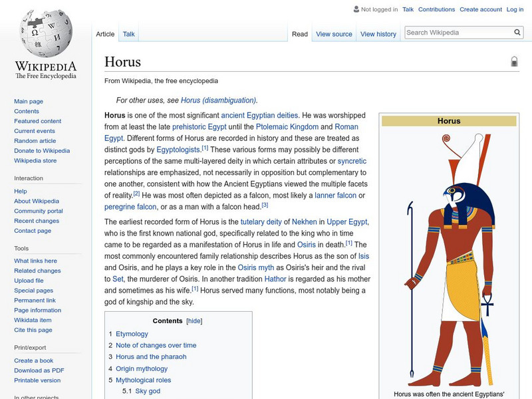Click Permanent link
Image resolution: width=532 pixels, height=399 pixels.
coord(35,300)
